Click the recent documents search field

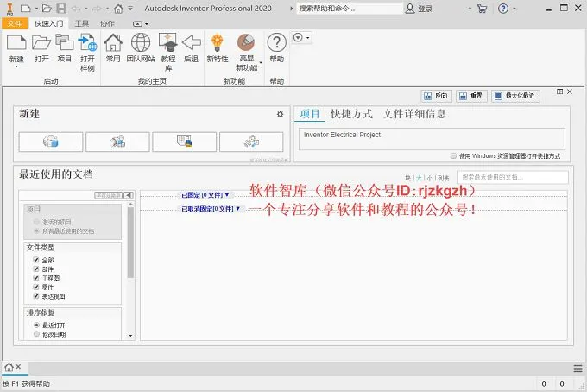pos(513,177)
